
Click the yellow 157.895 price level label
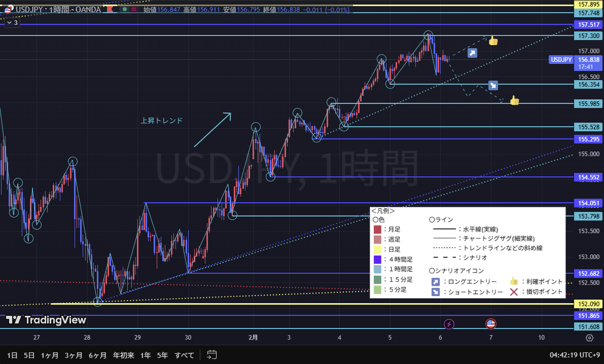tap(587, 4)
